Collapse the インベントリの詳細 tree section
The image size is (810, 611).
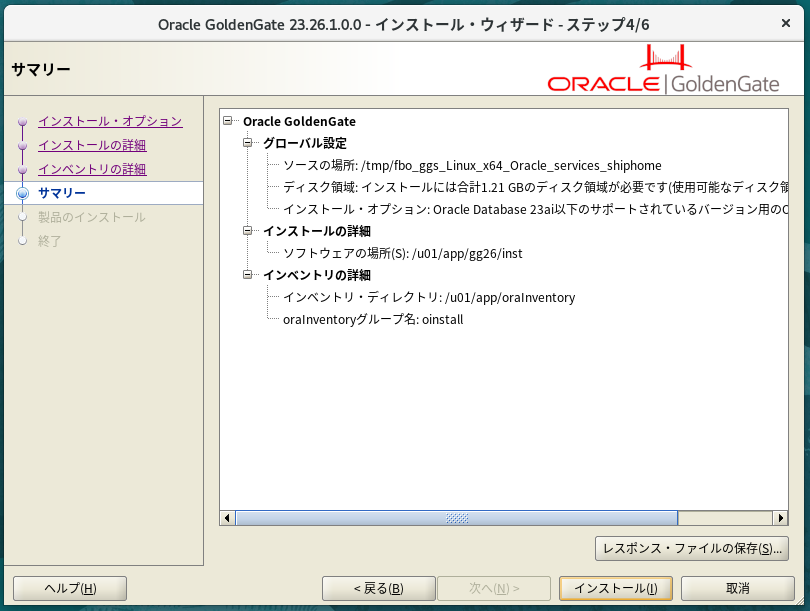(x=249, y=275)
